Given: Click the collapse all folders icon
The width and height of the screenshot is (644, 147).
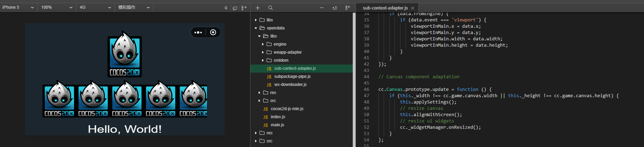Looking at the screenshot, I should [335, 8].
